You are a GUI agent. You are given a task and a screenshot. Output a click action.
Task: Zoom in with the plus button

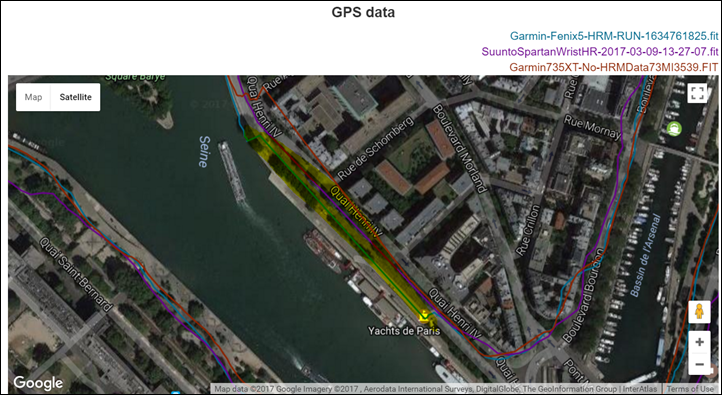coord(699,342)
